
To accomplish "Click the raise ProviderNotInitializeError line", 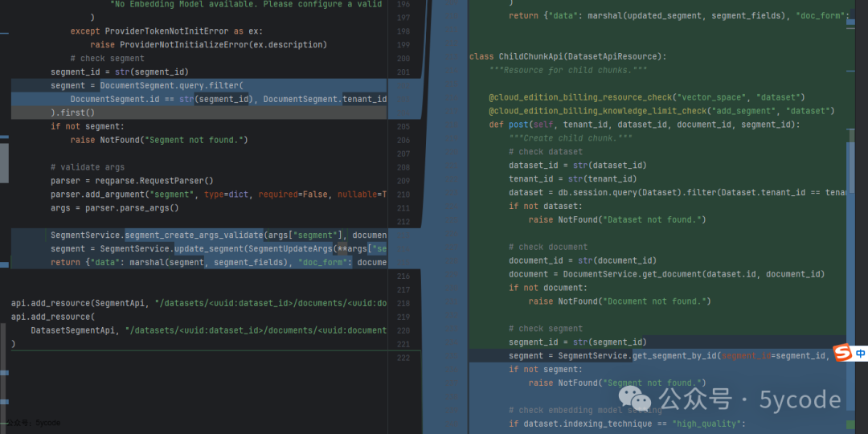I will [209, 44].
